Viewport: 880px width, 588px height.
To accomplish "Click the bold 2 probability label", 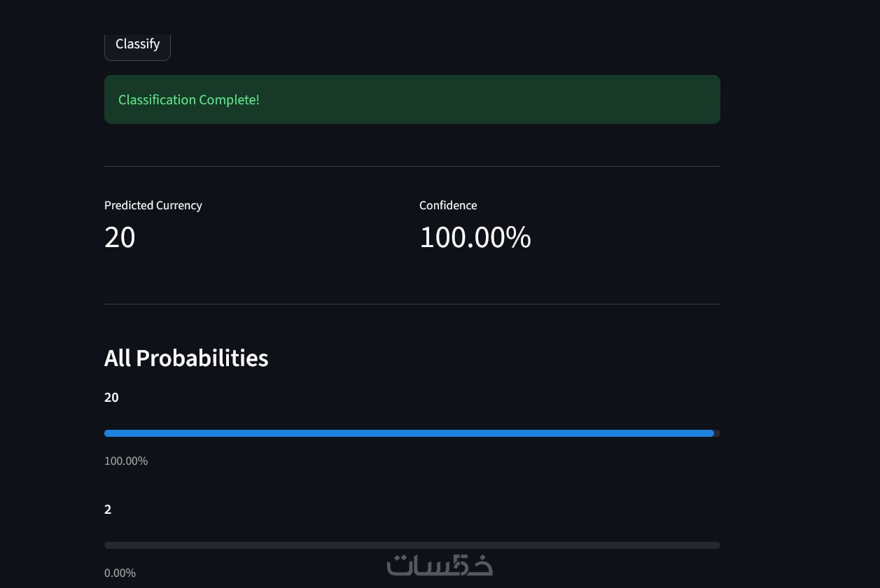I will (x=108, y=510).
